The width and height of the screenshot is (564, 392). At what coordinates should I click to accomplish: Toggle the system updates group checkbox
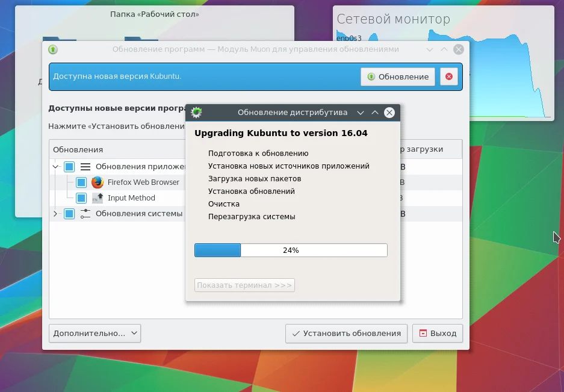click(x=69, y=214)
